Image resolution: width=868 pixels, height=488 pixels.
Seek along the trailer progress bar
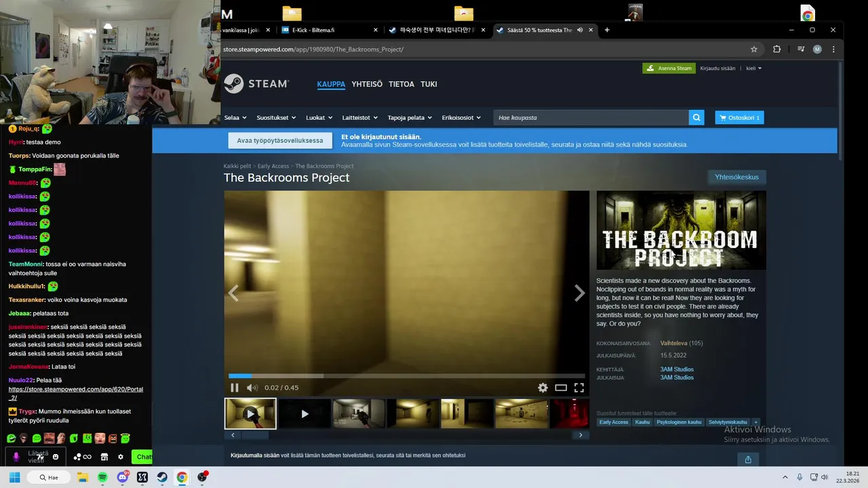pos(406,375)
